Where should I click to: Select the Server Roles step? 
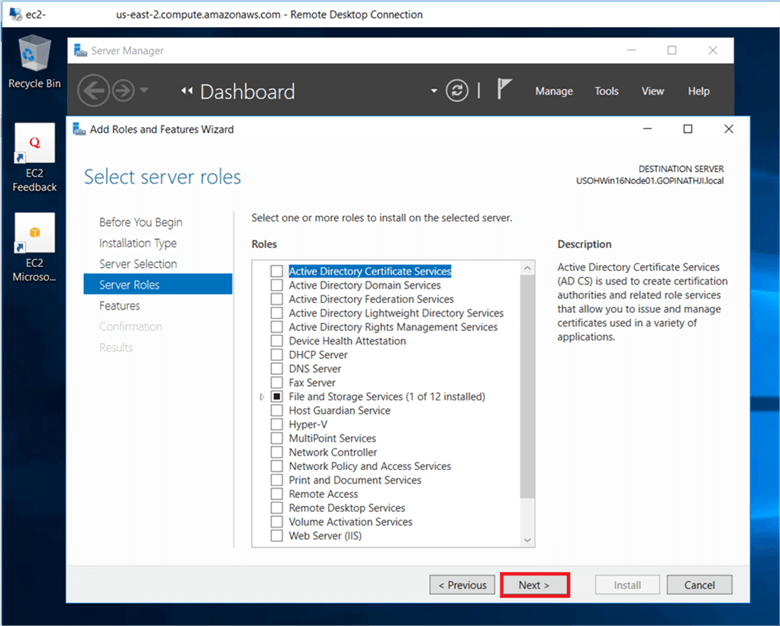(158, 284)
